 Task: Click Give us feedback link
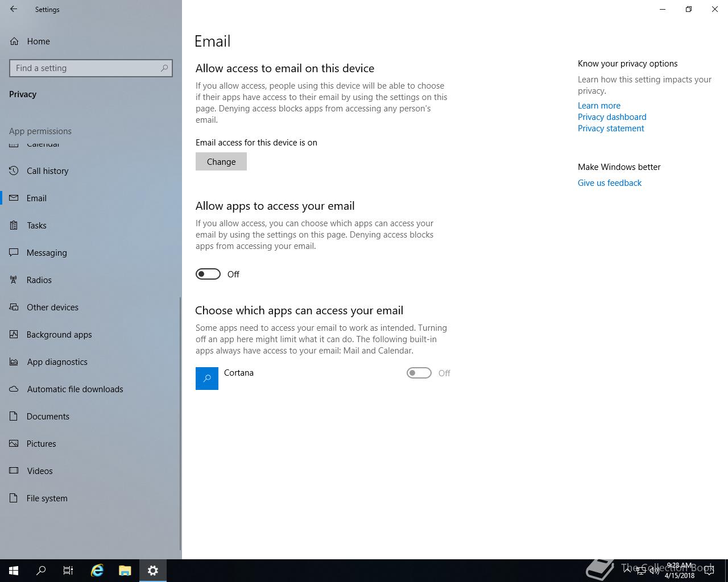pyautogui.click(x=610, y=182)
